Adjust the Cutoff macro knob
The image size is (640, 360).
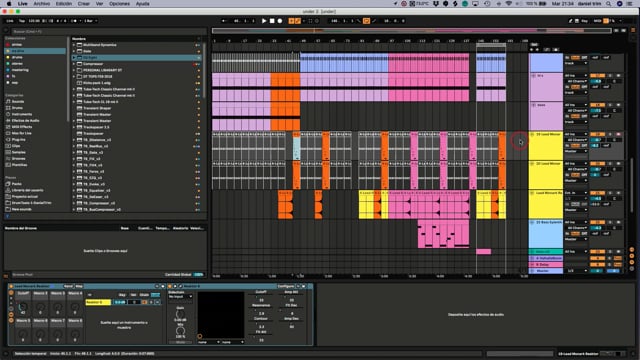click(23, 306)
